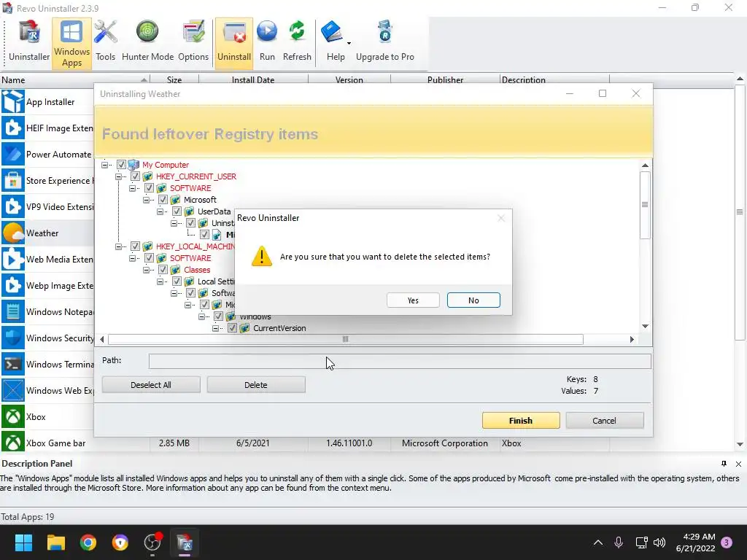
Task: Uncheck the My Computer checkbox
Action: (121, 164)
